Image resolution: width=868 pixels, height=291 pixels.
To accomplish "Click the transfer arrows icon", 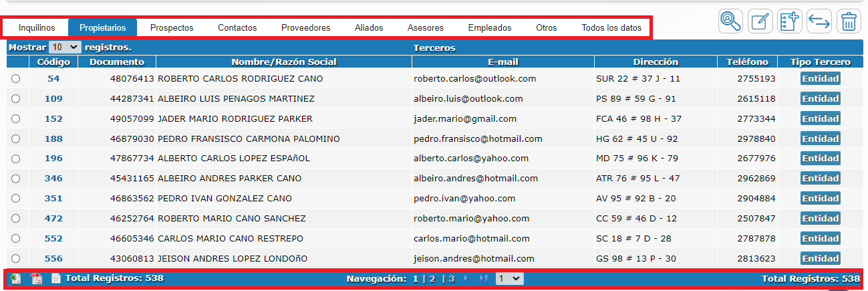I will [819, 22].
